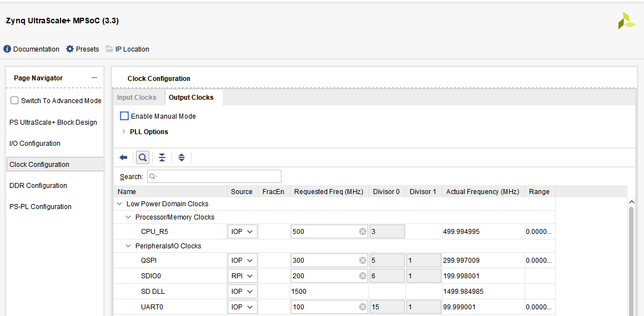Click the Source column header
The height and width of the screenshot is (316, 644).
[x=242, y=191]
